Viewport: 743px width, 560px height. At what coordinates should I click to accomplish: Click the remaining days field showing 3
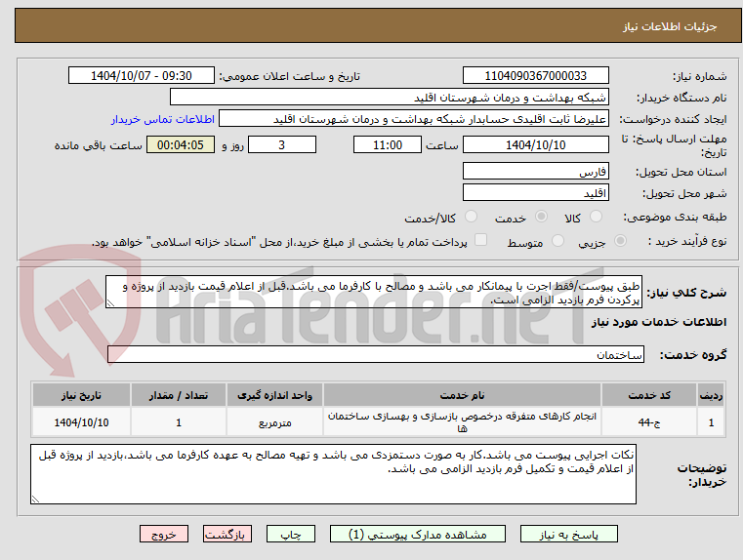pyautogui.click(x=282, y=144)
